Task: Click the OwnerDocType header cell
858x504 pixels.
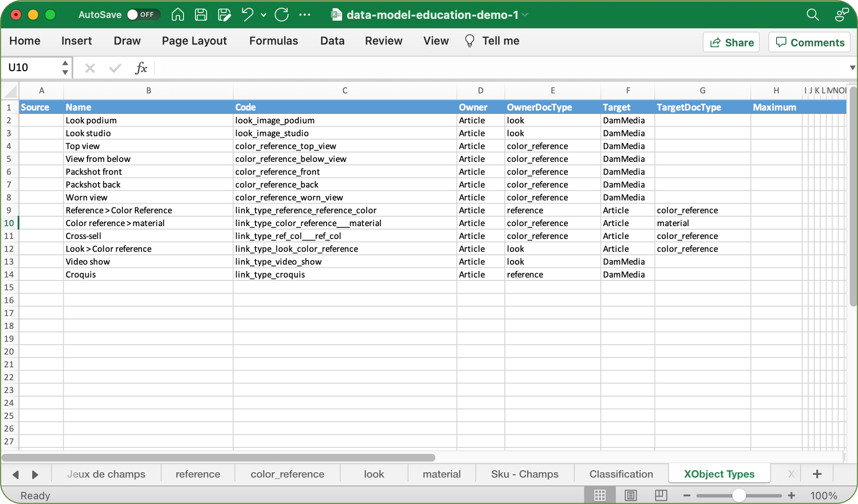Action: tap(553, 107)
